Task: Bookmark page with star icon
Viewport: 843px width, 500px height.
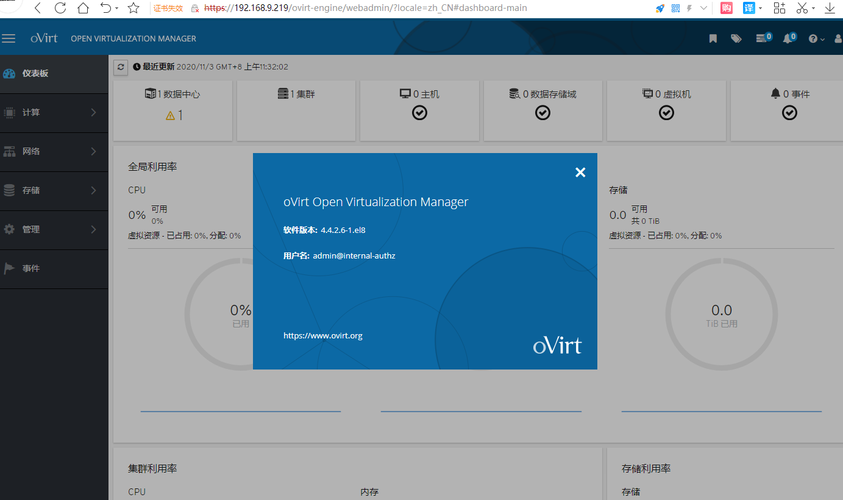Action: (133, 8)
